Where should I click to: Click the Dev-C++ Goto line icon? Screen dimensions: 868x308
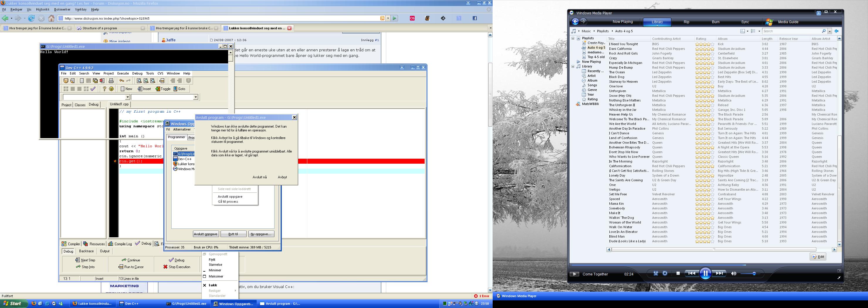coord(162,81)
